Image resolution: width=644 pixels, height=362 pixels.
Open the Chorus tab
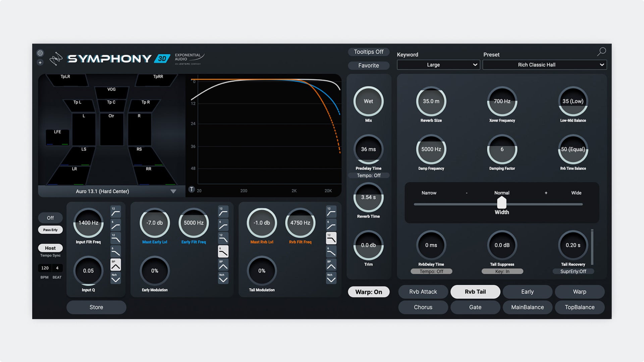click(423, 307)
